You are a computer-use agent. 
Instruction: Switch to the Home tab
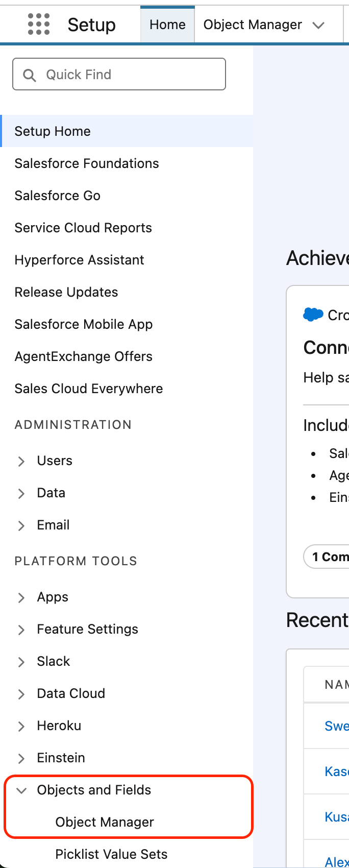pos(167,25)
